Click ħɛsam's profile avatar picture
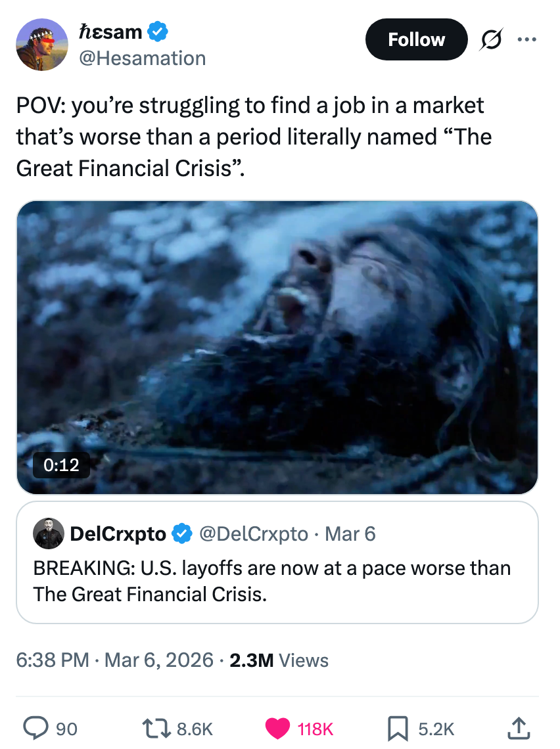 click(x=42, y=44)
